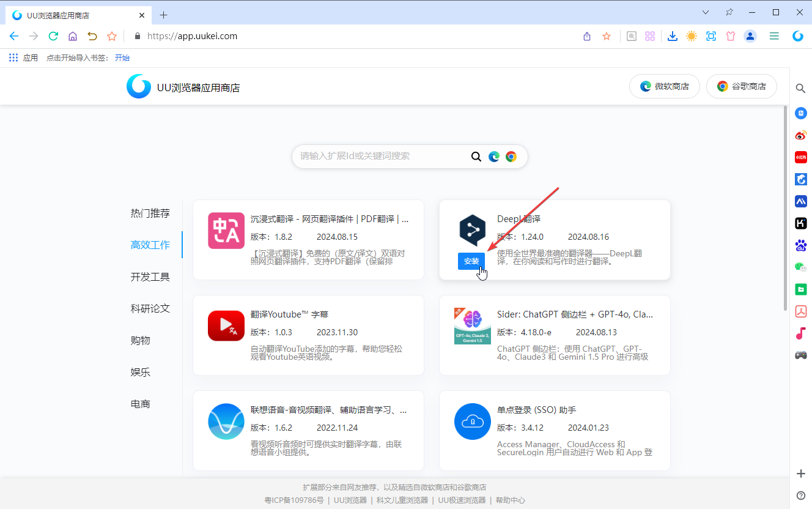Image resolution: width=812 pixels, height=509 pixels.
Task: Install the DeepL翻译 extension
Action: coord(471,261)
